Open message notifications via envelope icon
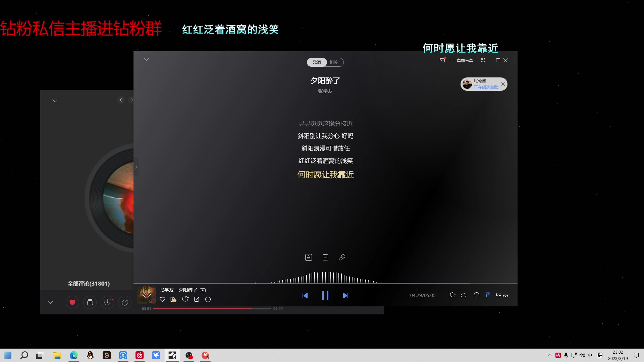Screen dimensions: 644x362 [442, 60]
